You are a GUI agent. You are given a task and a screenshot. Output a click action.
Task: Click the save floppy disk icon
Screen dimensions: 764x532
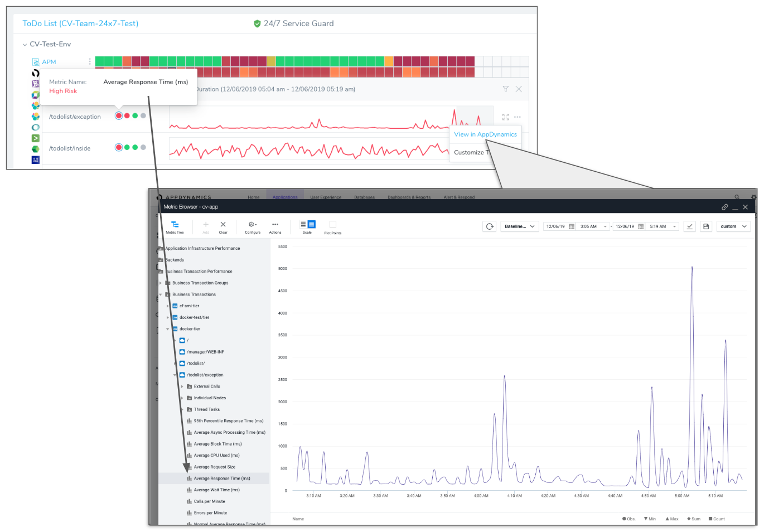706,226
